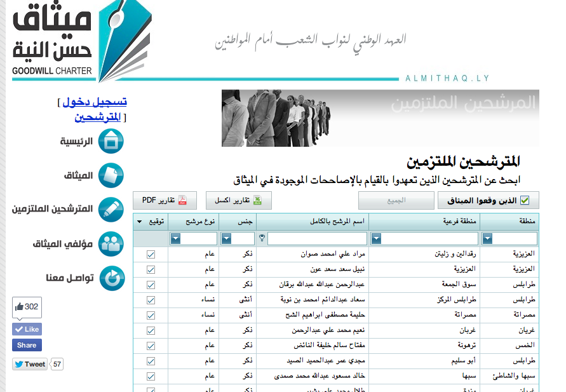Click the Excel reports (تقارير اكسل) button
Viewport: 566px width, 392px height.
click(238, 201)
